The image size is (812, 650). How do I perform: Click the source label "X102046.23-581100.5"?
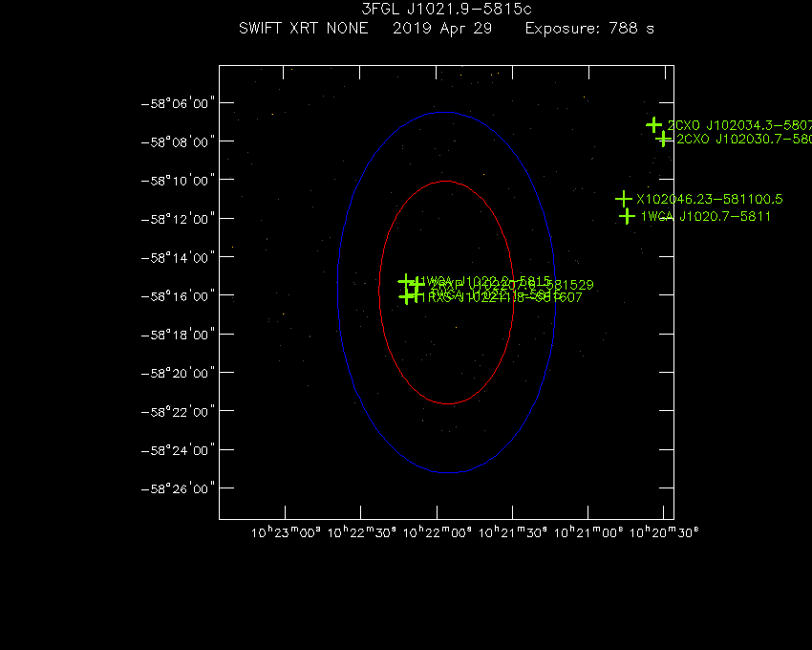pos(710,199)
